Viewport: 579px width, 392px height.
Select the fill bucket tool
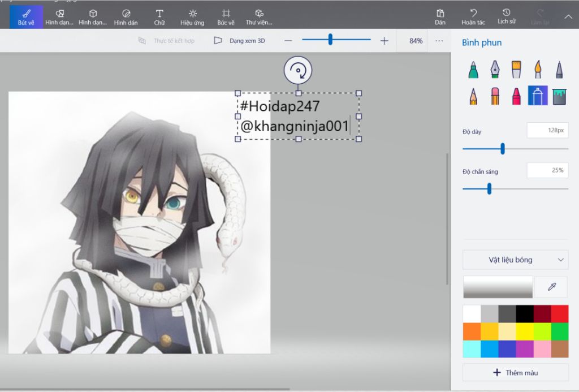(559, 96)
